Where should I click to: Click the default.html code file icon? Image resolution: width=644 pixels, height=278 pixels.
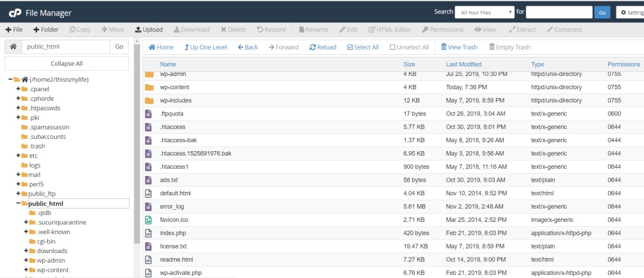148,193
